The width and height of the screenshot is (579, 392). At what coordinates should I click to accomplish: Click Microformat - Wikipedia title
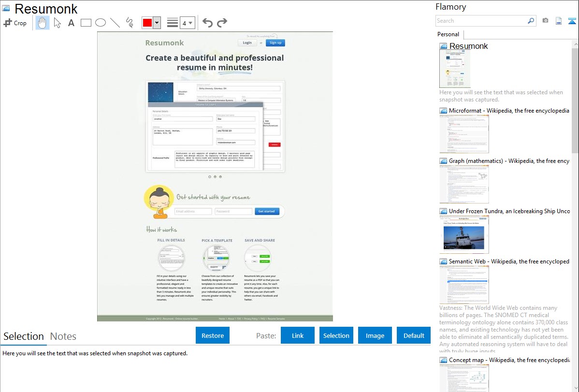tap(509, 111)
